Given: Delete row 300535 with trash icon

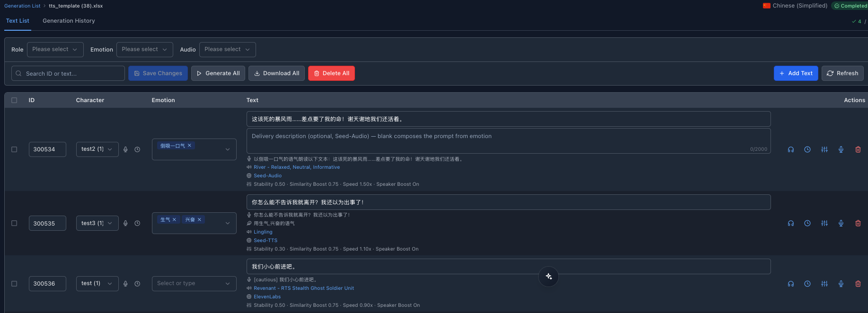Looking at the screenshot, I should pos(858,223).
